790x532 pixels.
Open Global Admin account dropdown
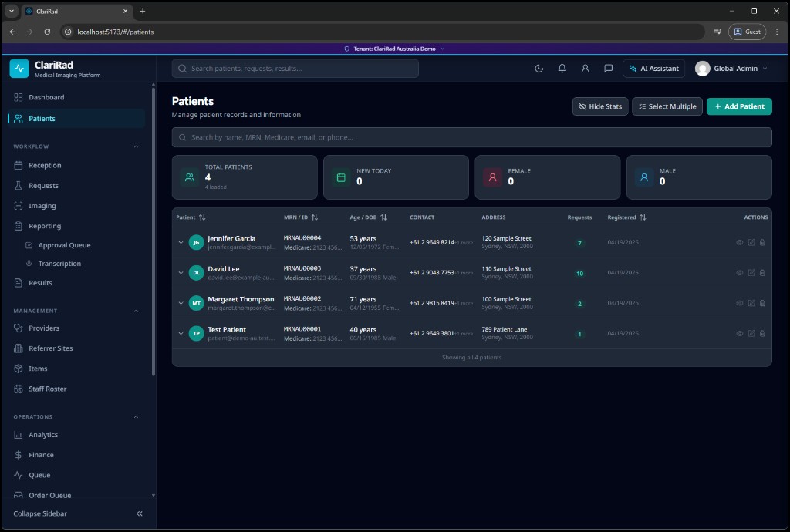(731, 69)
